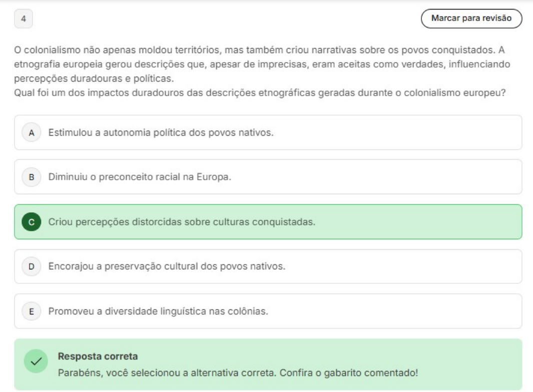Choose answer 'Encorajou a preservação cultural dos povos nativos'

click(x=167, y=266)
